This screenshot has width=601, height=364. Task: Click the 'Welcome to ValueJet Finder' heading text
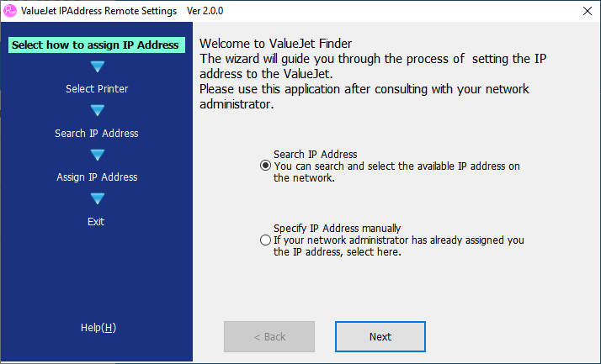pos(276,44)
